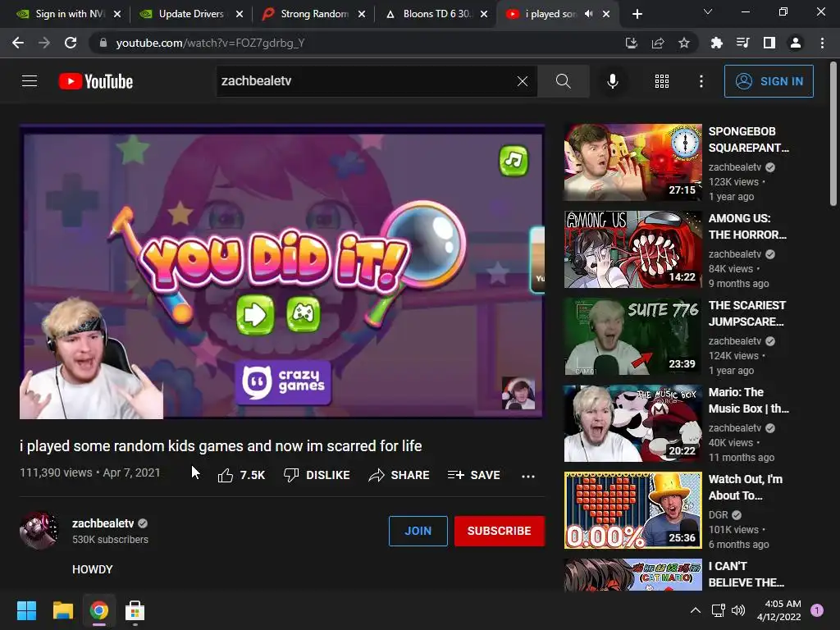Switch to Update Drivers tab

click(190, 14)
